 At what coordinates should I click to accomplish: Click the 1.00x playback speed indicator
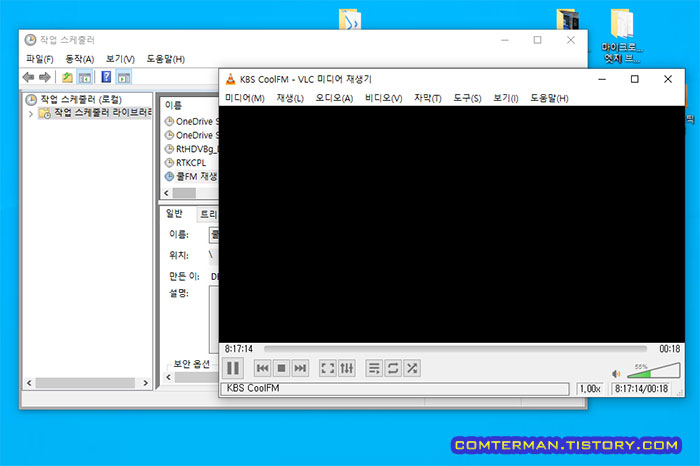click(x=590, y=389)
